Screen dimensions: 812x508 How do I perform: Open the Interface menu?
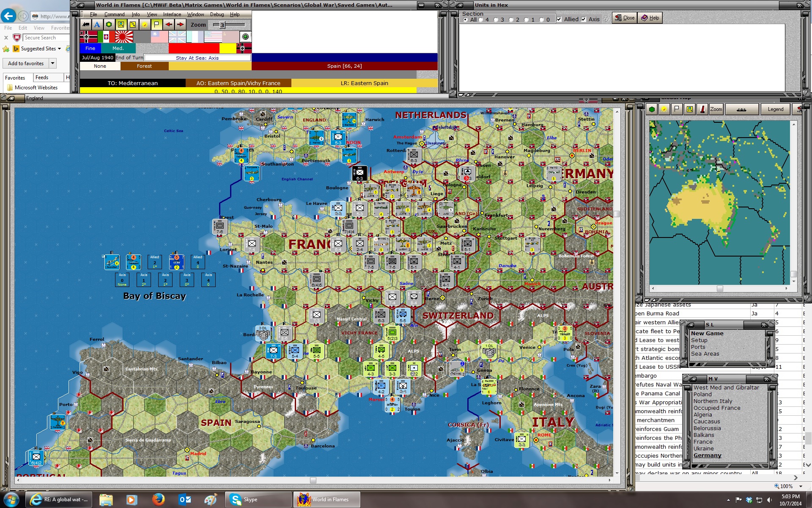tap(172, 14)
